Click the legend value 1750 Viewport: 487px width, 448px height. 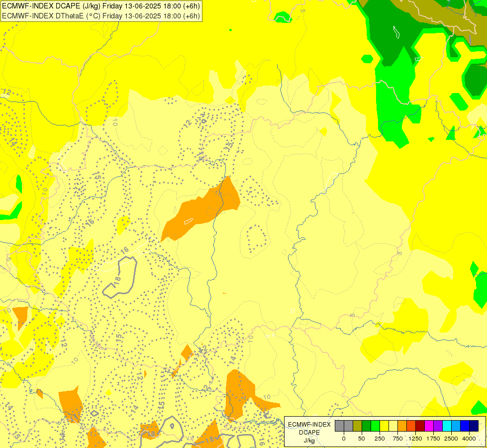point(433,439)
